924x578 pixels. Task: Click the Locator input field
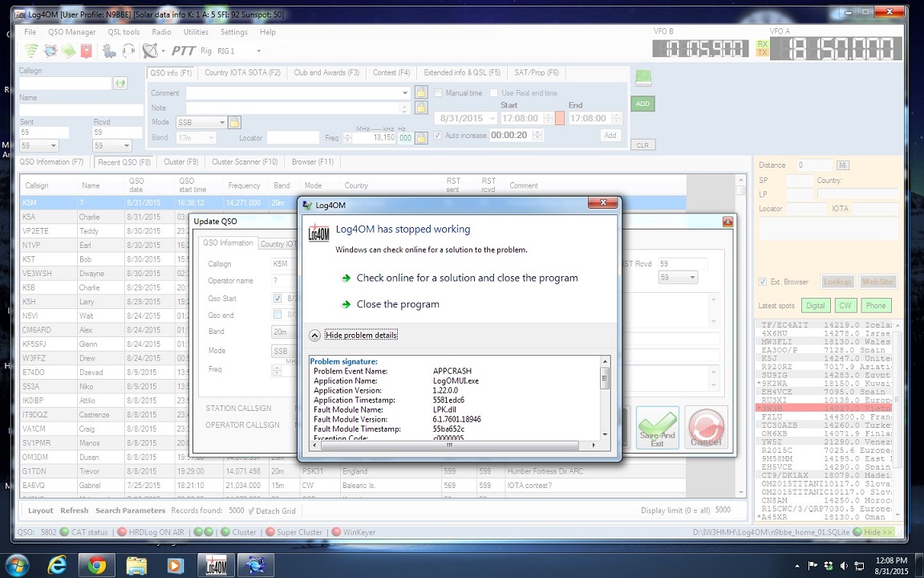click(292, 137)
